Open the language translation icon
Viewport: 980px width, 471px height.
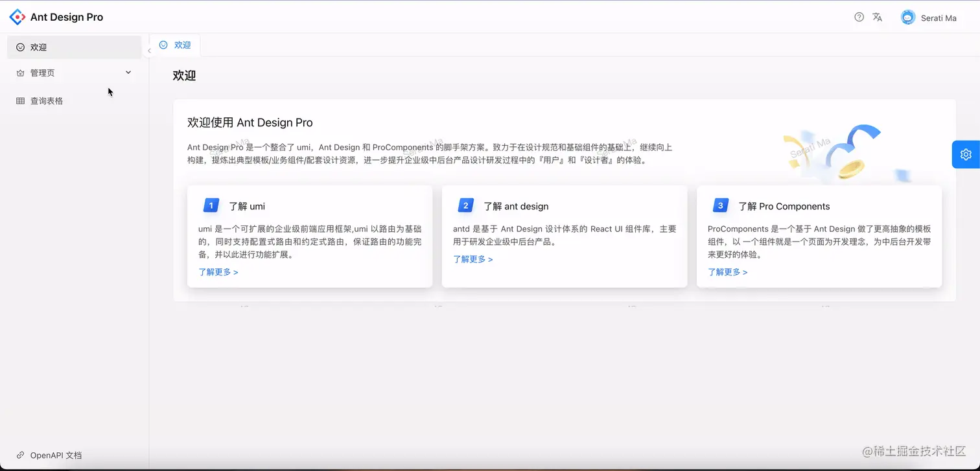tap(877, 17)
